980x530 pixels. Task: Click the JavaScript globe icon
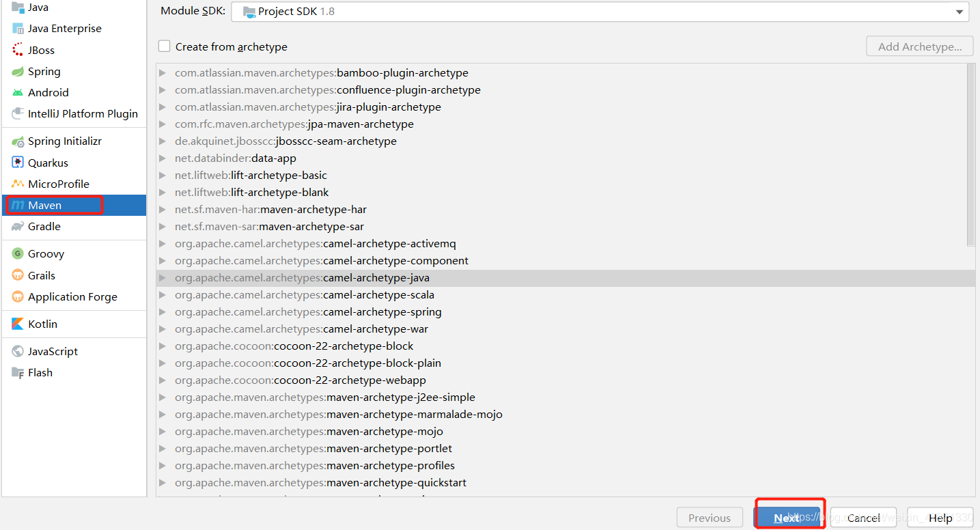pyautogui.click(x=18, y=351)
